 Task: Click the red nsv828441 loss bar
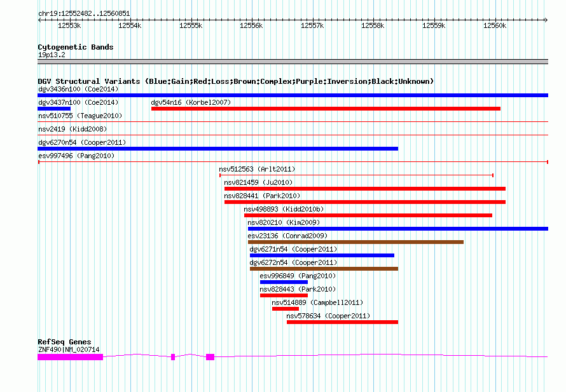tap(365, 202)
